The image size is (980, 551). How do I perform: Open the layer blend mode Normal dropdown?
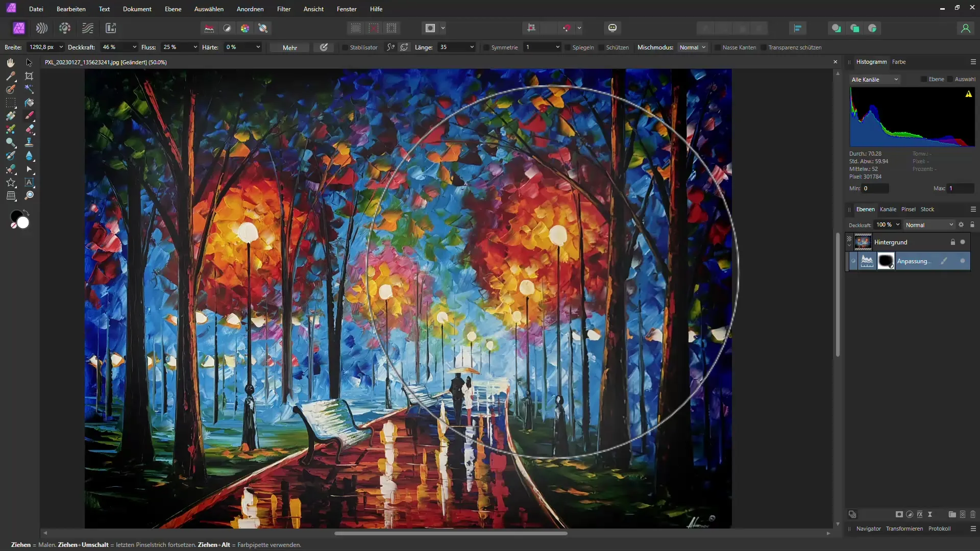tap(929, 225)
